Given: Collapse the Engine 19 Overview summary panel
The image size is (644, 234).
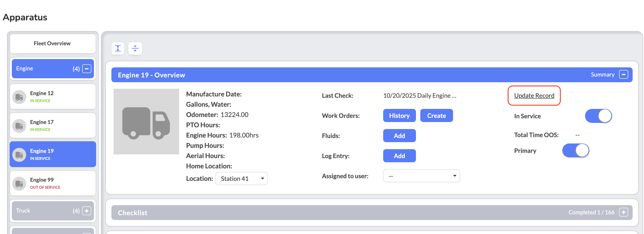Looking at the screenshot, I should 623,75.
